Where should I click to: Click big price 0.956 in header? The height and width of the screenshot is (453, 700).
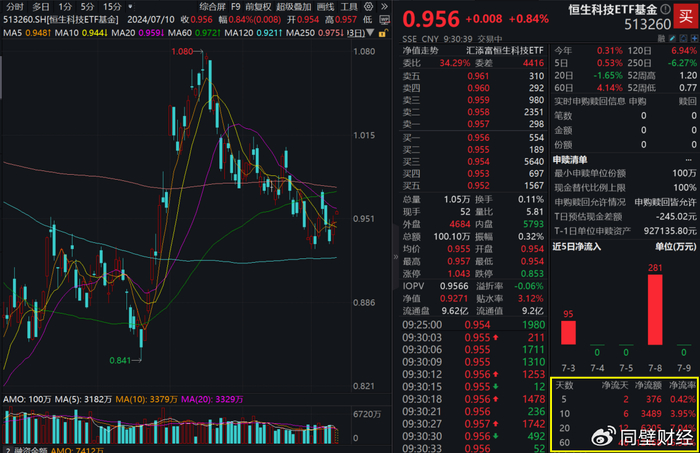431,19
